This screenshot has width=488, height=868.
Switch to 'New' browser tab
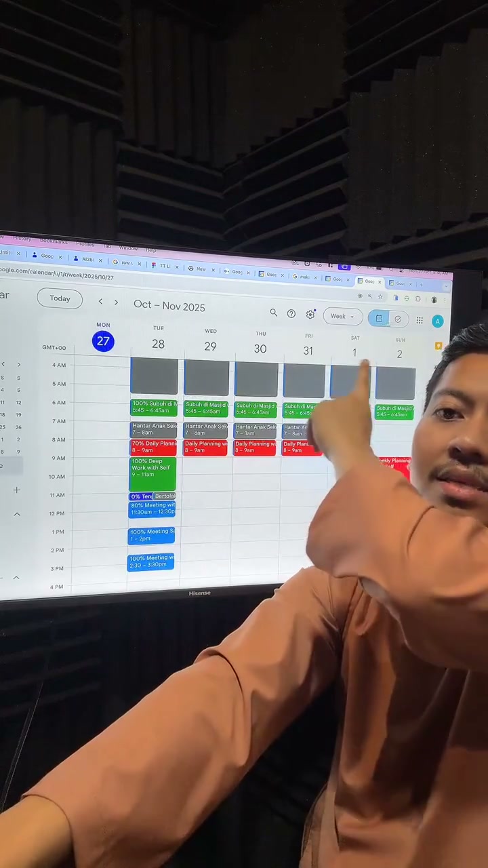201,269
